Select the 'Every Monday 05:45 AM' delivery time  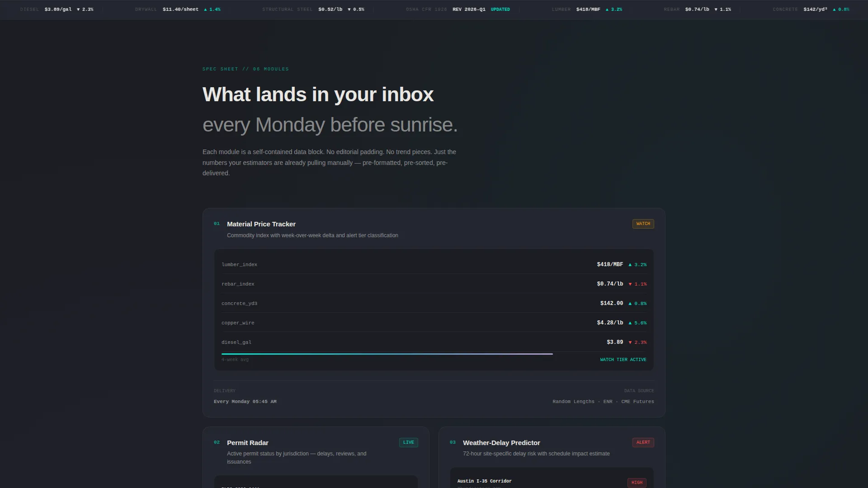245,402
